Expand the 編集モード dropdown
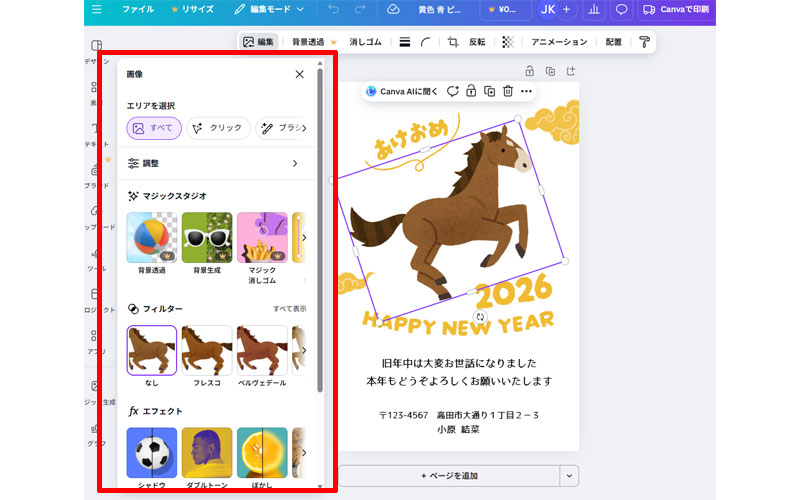This screenshot has height=500, width=800. (x=268, y=9)
